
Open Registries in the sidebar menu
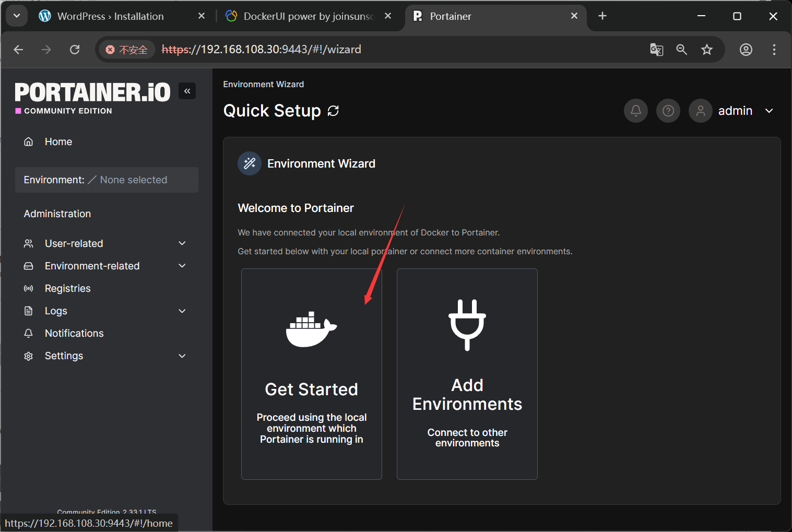click(x=68, y=288)
